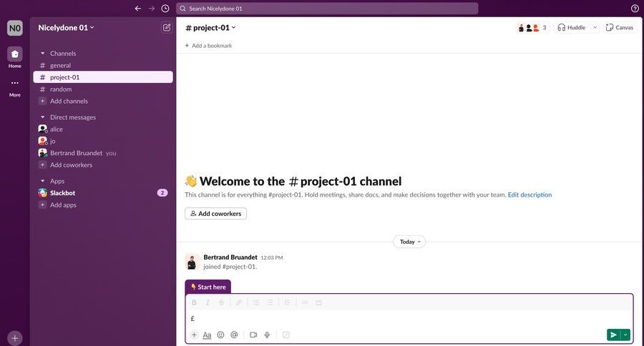Send the message with the green arrow
This screenshot has height=346, width=644.
click(x=613, y=335)
